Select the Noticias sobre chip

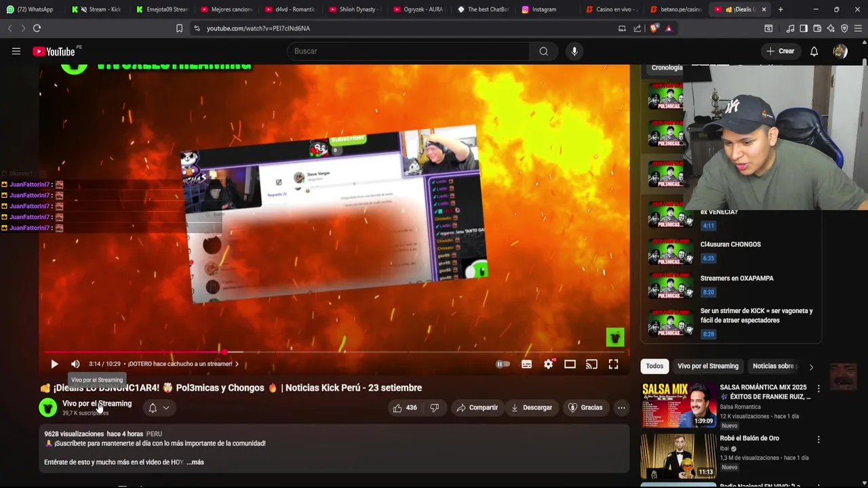[773, 366]
